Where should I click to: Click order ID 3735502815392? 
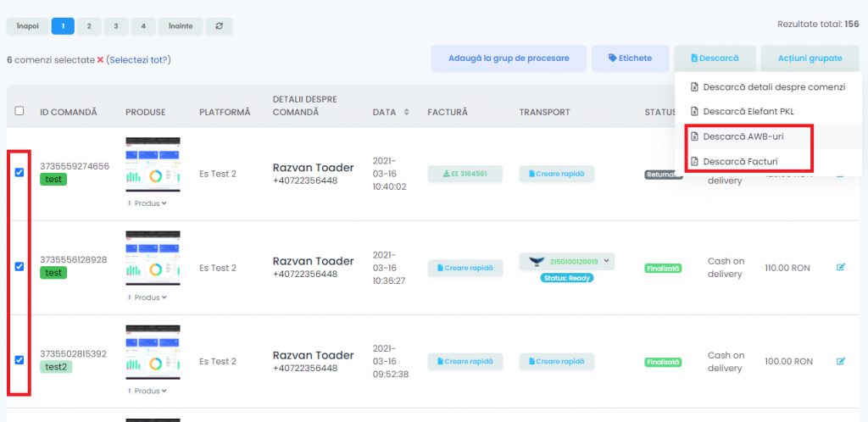click(x=74, y=354)
